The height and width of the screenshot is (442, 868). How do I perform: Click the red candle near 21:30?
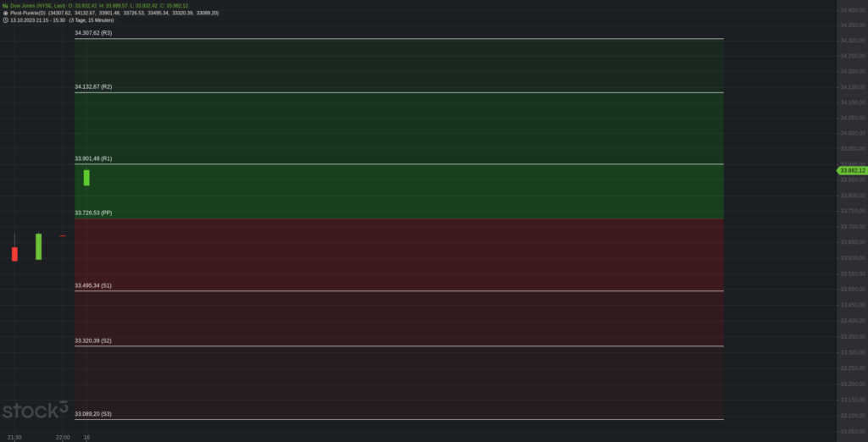(x=15, y=253)
